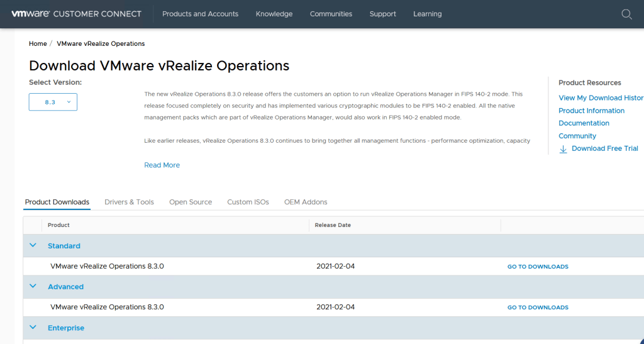Screen dimensions: 644x344
Task: Click the Home breadcrumb link
Action: pyautogui.click(x=38, y=43)
